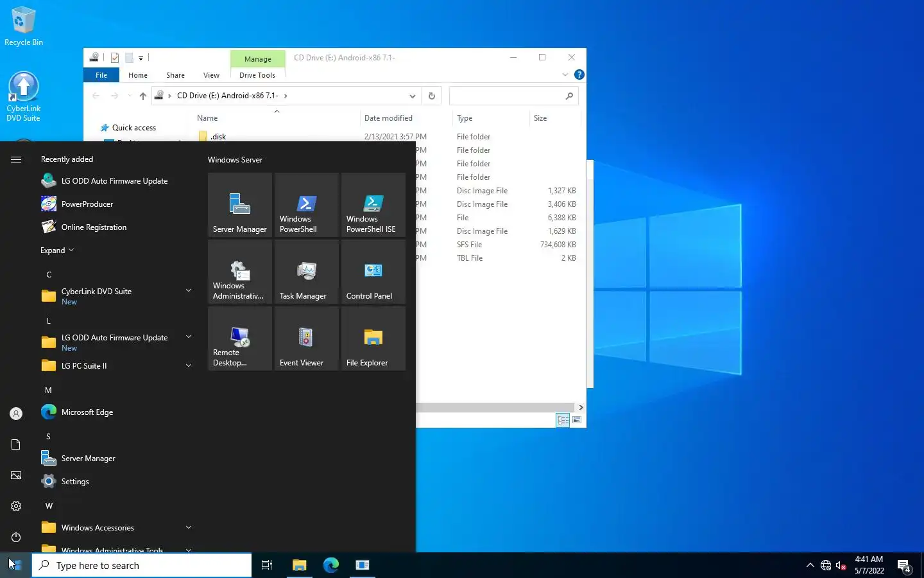Select the .disk folder
Image resolution: width=924 pixels, height=578 pixels.
(x=218, y=137)
